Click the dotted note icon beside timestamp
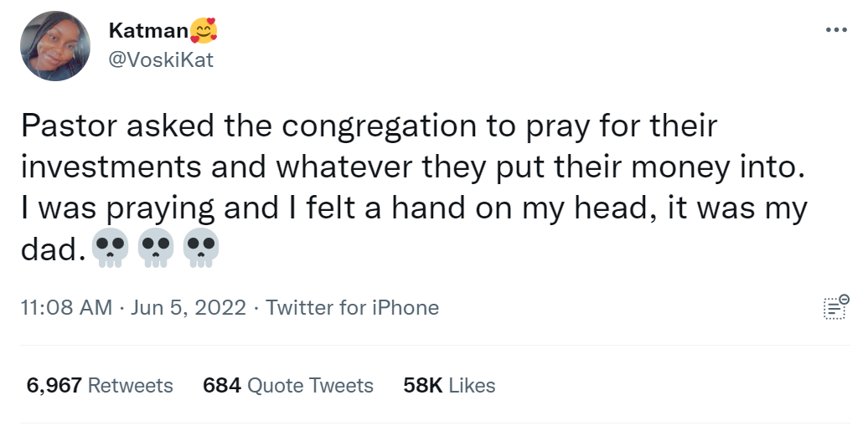The width and height of the screenshot is (868, 426). coord(835,307)
